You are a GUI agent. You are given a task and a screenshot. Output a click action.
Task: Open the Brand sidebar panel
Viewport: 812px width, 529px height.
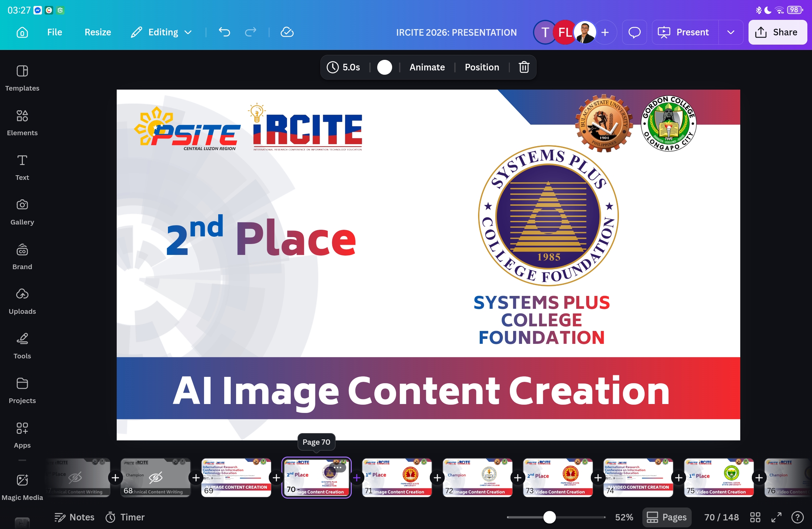[22, 257]
